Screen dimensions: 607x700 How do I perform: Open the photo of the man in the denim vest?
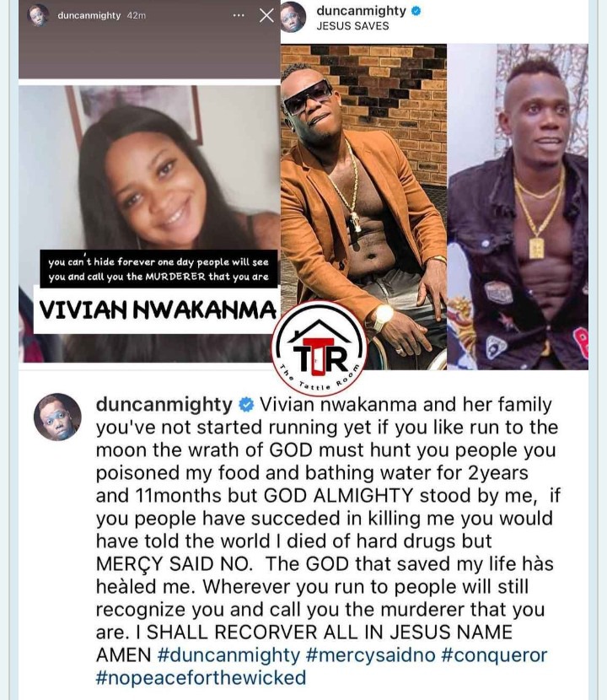[518, 207]
